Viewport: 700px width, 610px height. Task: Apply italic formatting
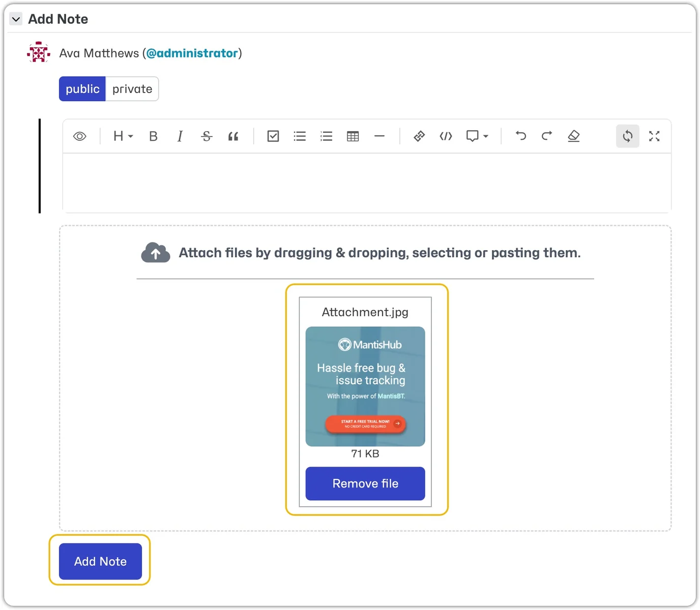click(x=180, y=136)
